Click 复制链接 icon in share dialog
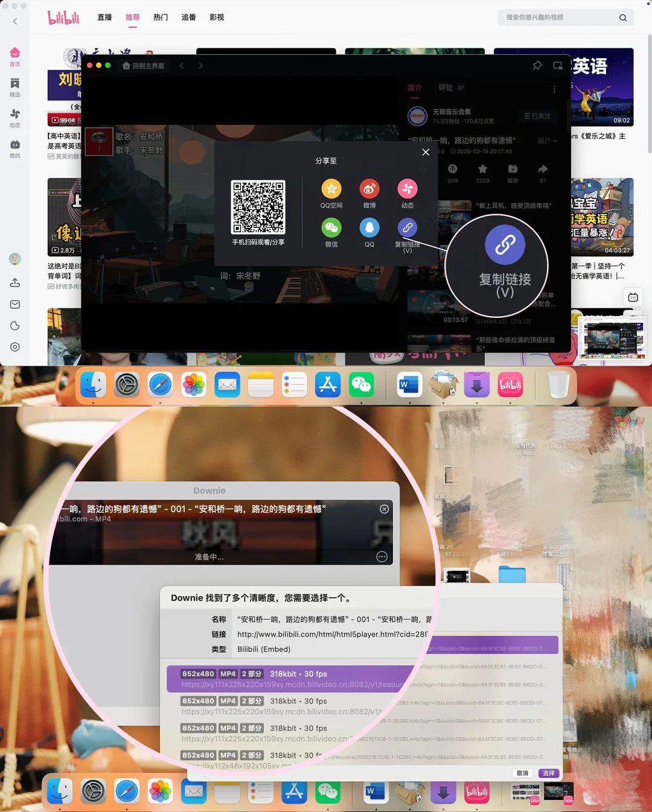Screen dimensions: 652x812 click(x=407, y=227)
